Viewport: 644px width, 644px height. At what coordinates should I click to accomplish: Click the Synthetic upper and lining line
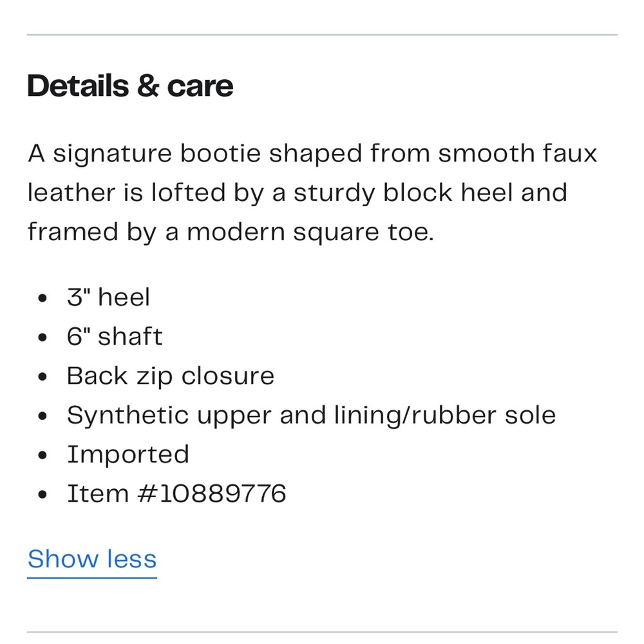(311, 415)
